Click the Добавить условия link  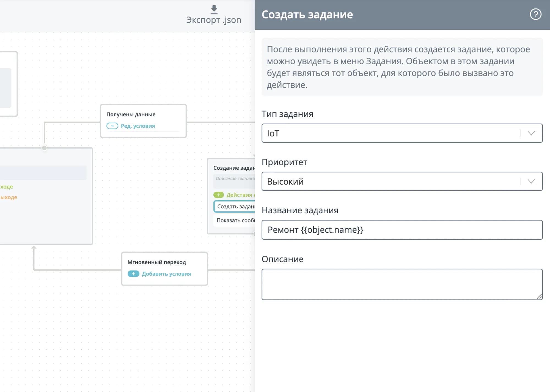point(166,274)
